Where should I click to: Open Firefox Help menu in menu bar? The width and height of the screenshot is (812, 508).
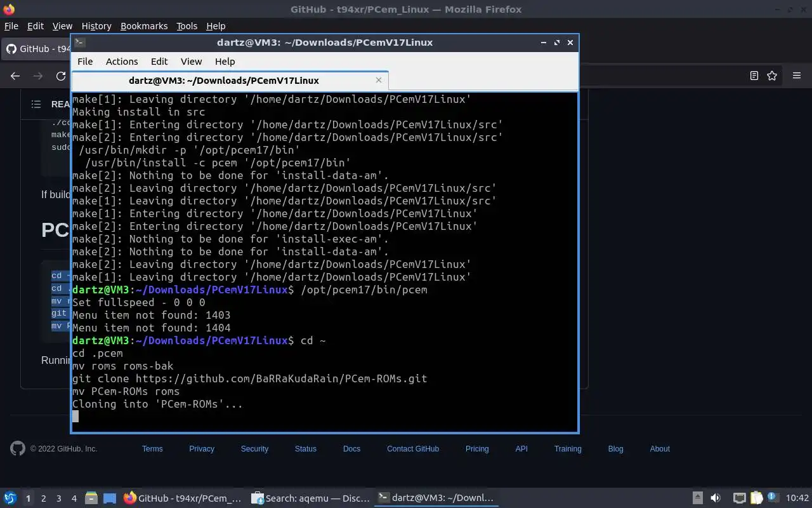[x=216, y=26]
